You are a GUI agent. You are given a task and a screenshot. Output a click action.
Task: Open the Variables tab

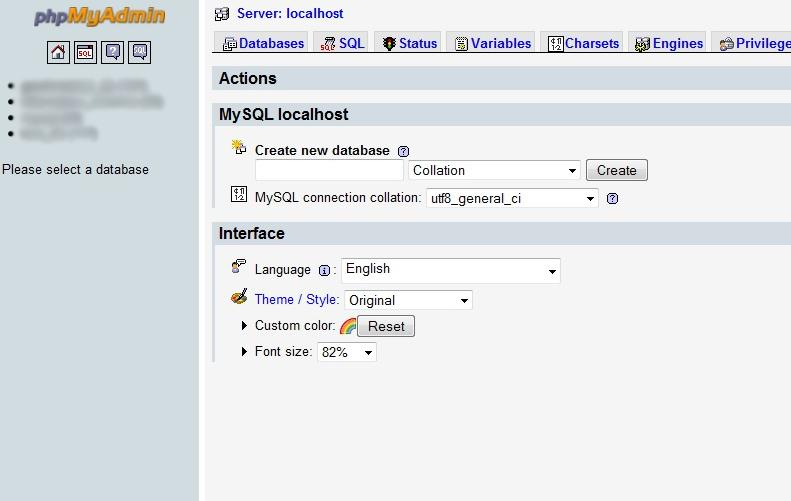(x=492, y=43)
